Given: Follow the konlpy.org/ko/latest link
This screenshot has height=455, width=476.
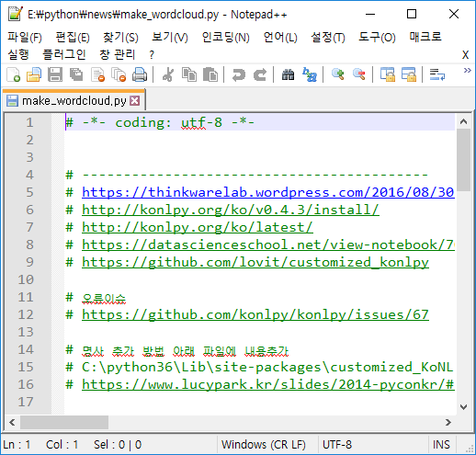Looking at the screenshot, I should (198, 227).
